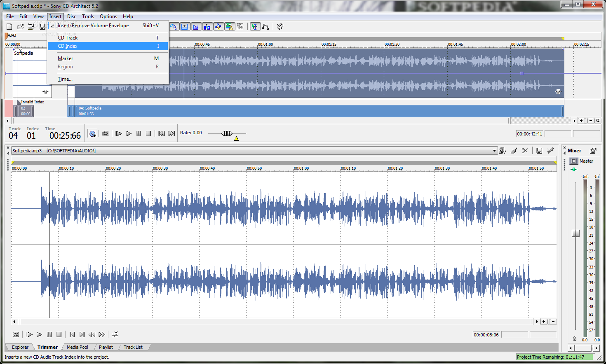Click the timeline time field 00:00:42:41
The width and height of the screenshot is (606, 364).
point(530,134)
